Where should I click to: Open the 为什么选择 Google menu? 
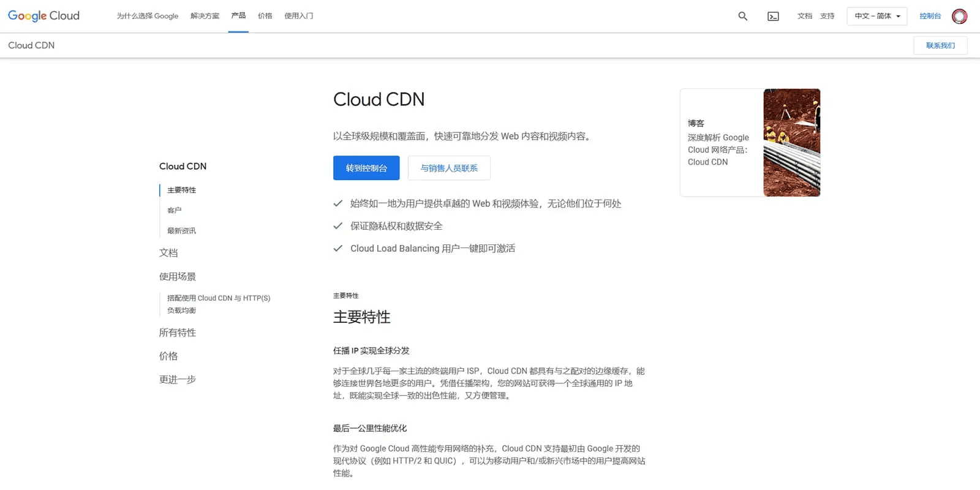coord(148,16)
